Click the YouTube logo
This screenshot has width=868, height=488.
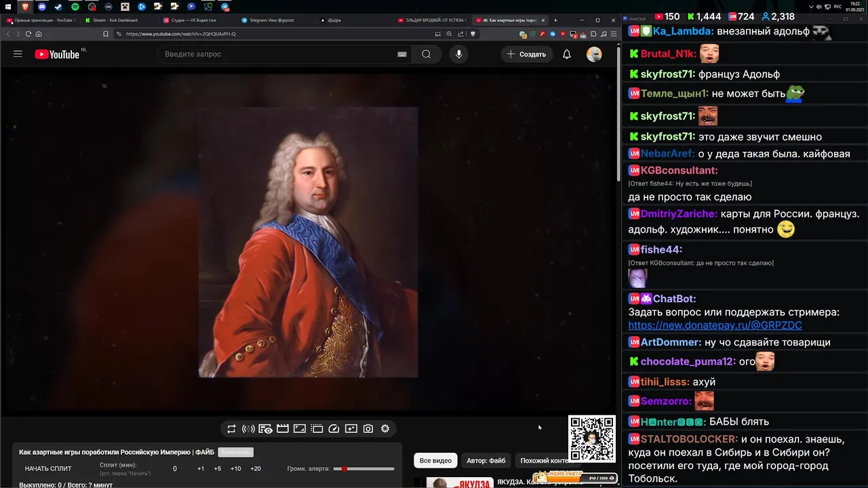pos(57,54)
